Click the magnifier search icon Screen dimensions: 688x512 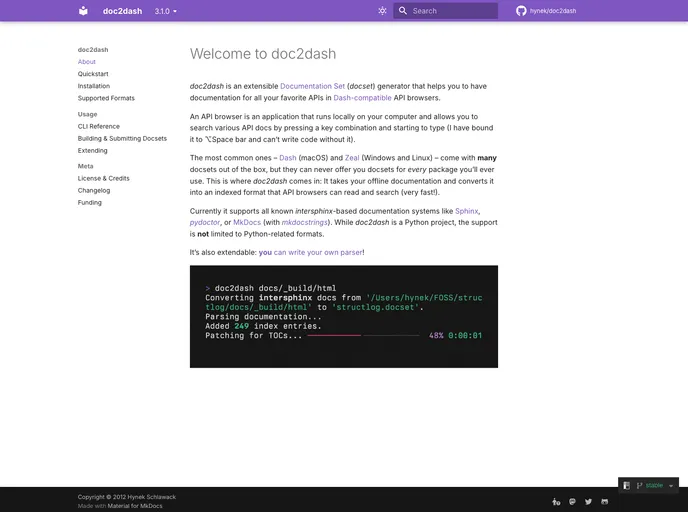402,11
